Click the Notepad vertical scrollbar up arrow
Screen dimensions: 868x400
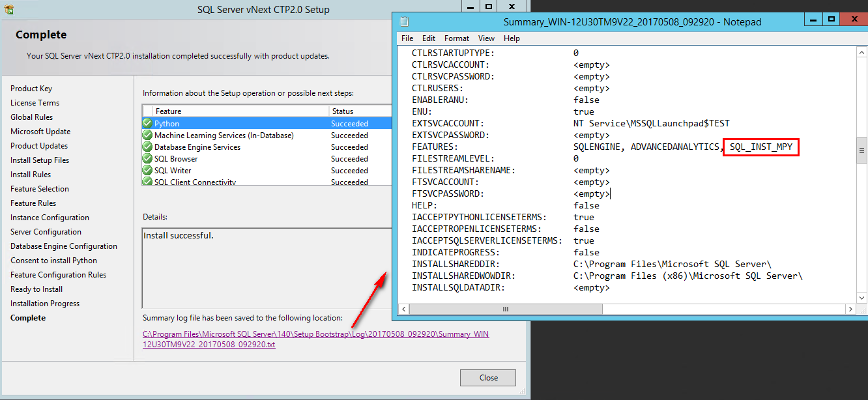point(861,53)
